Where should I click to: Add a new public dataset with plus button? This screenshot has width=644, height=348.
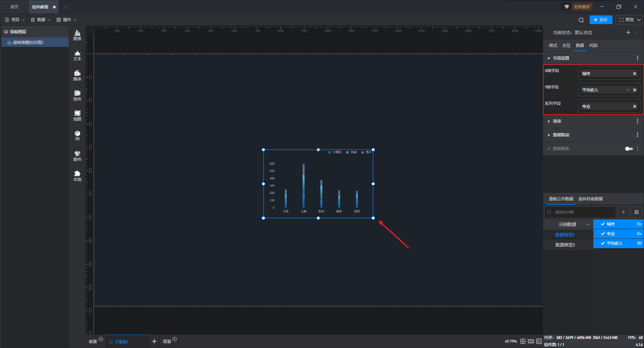(624, 212)
